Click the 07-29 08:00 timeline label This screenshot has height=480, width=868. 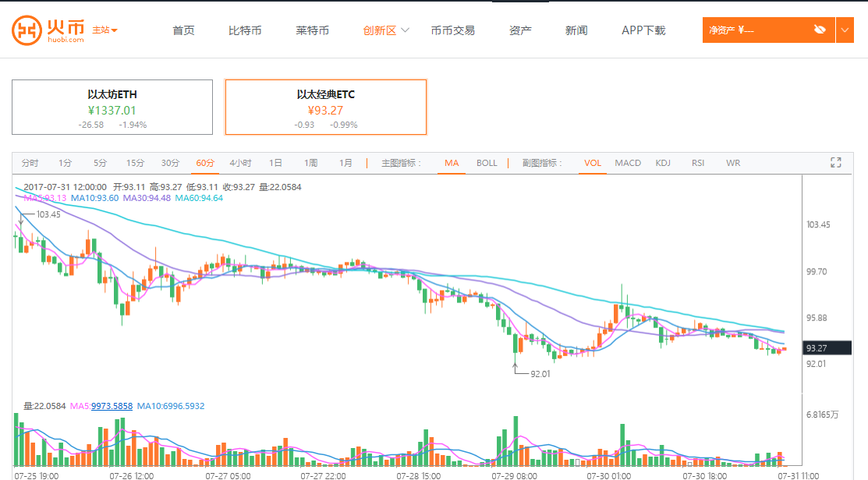[x=513, y=475]
